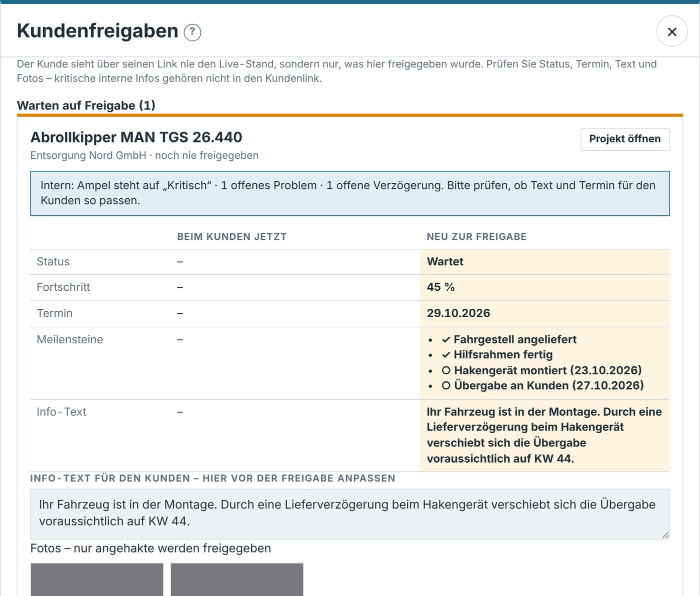Viewport: 700px width, 596px height.
Task: Close the Kundenfreigaben dialog
Action: point(672,31)
